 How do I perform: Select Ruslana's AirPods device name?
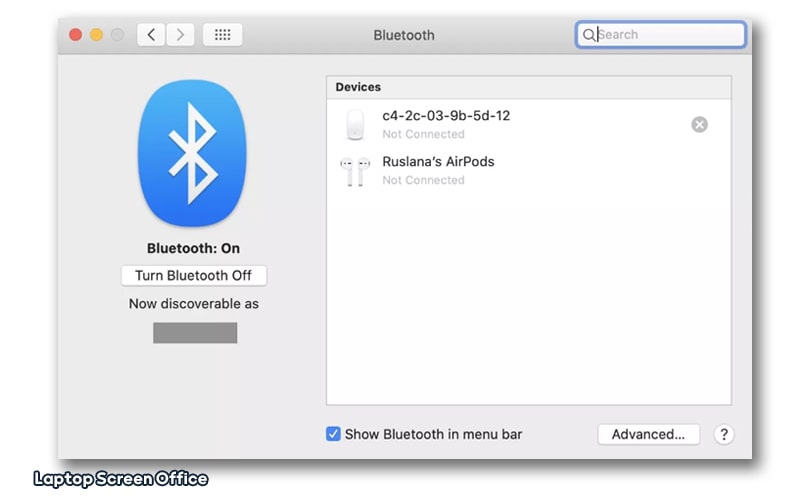pos(438,162)
